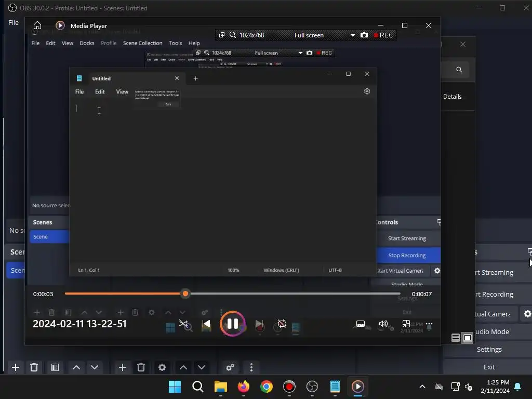The image size is (532, 399).
Task: Open subtitles and captions options
Action: [x=361, y=324]
